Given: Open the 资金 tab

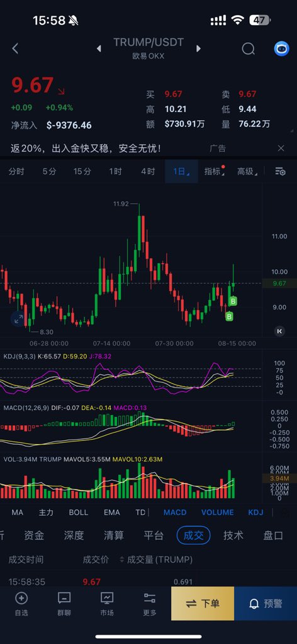Looking at the screenshot, I should pos(34,535).
